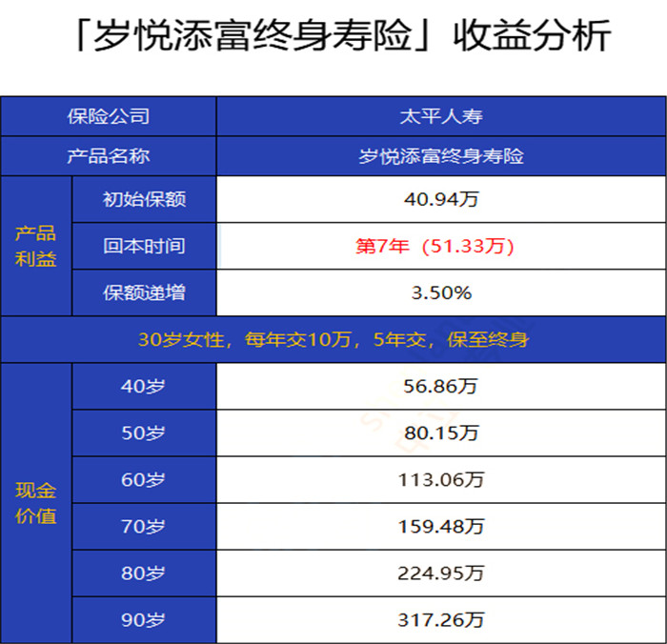Select the value 56.86万
The width and height of the screenshot is (667, 644).
pos(441,386)
